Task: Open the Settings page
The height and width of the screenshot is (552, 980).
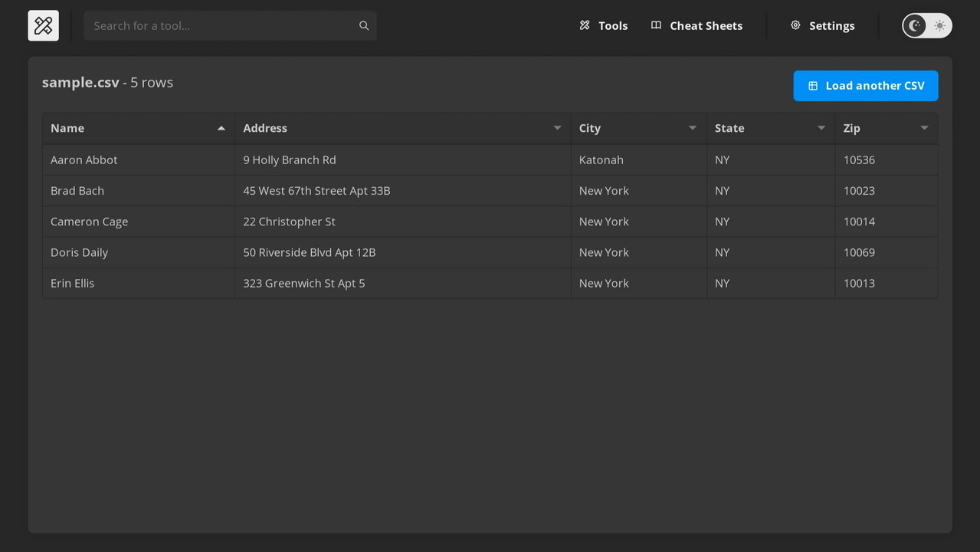Action: point(831,25)
